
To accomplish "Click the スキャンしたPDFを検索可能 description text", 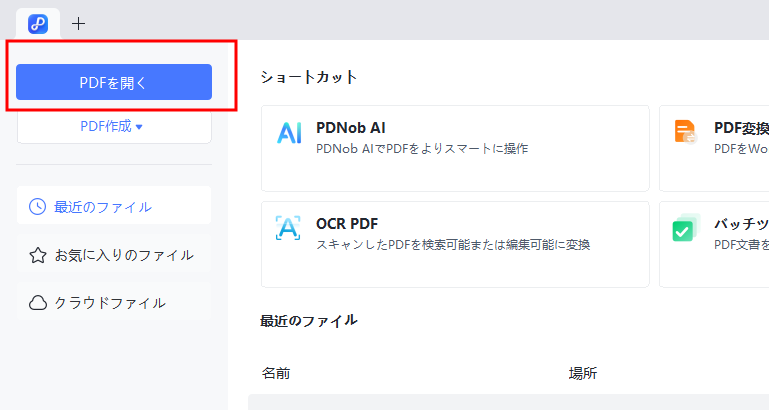I will 453,245.
